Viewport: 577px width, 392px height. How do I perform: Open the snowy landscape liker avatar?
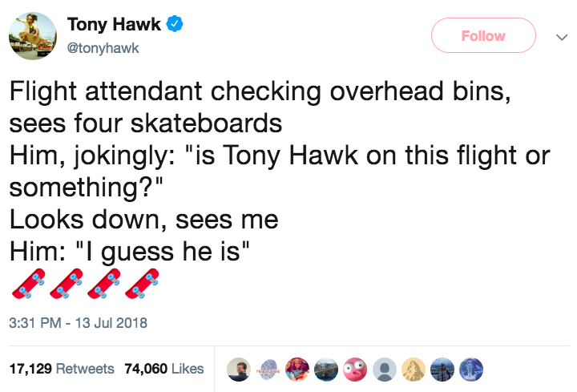326,370
